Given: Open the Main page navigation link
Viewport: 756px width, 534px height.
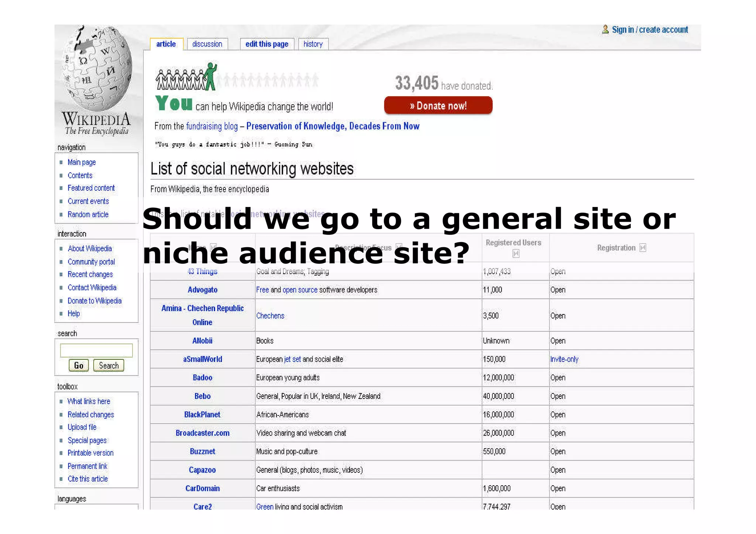Looking at the screenshot, I should point(82,162).
